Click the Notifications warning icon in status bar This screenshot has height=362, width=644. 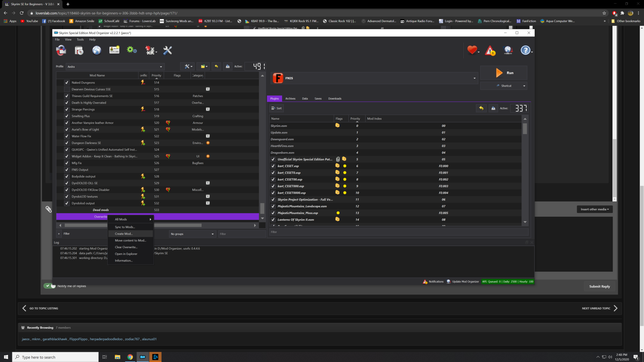click(425, 282)
